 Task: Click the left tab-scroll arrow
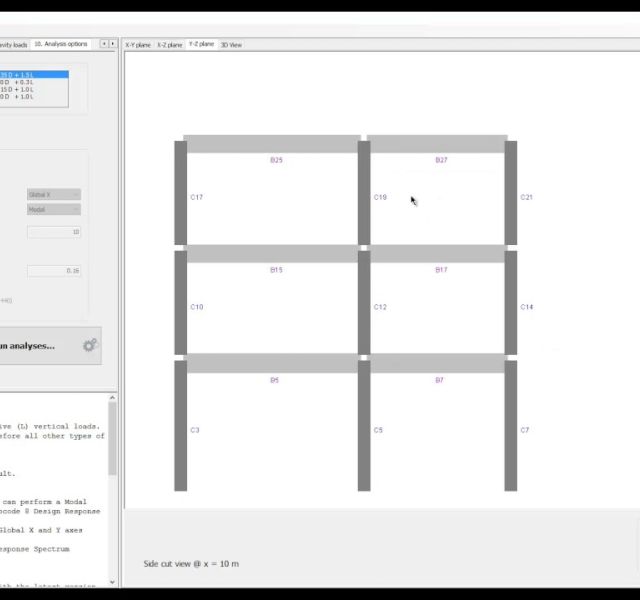click(x=104, y=43)
